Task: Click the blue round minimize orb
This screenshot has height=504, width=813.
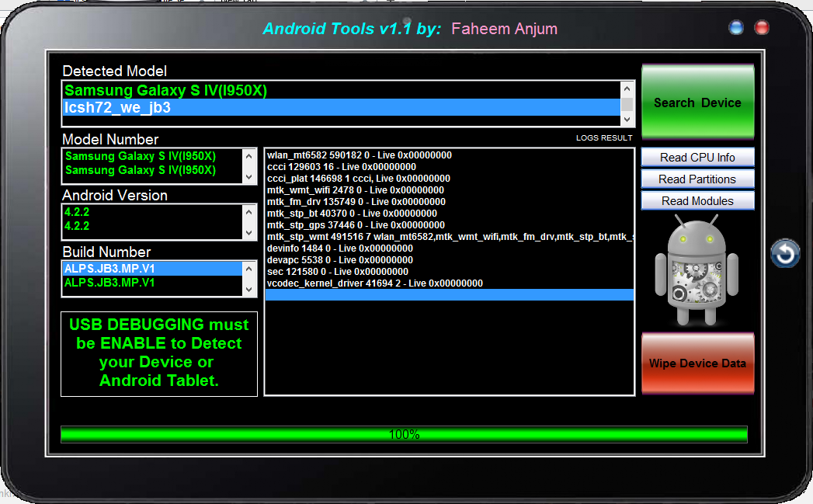Action: tap(736, 27)
